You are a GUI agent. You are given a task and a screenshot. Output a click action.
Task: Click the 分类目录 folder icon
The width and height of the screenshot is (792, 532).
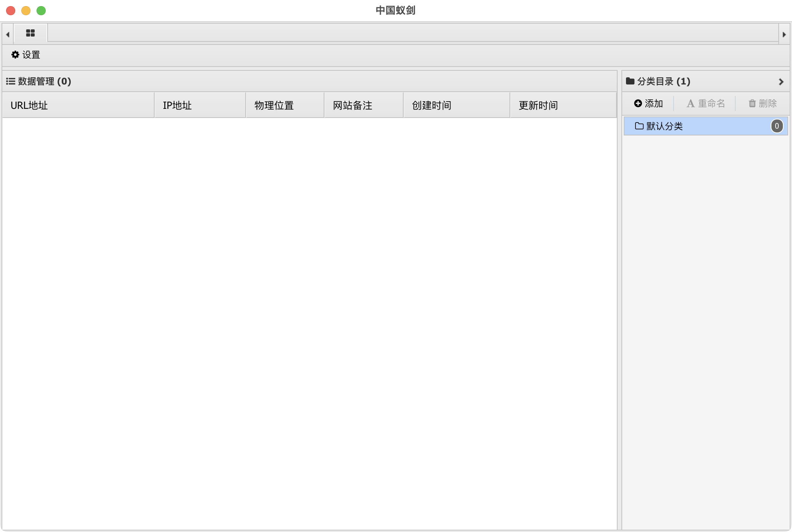point(630,81)
